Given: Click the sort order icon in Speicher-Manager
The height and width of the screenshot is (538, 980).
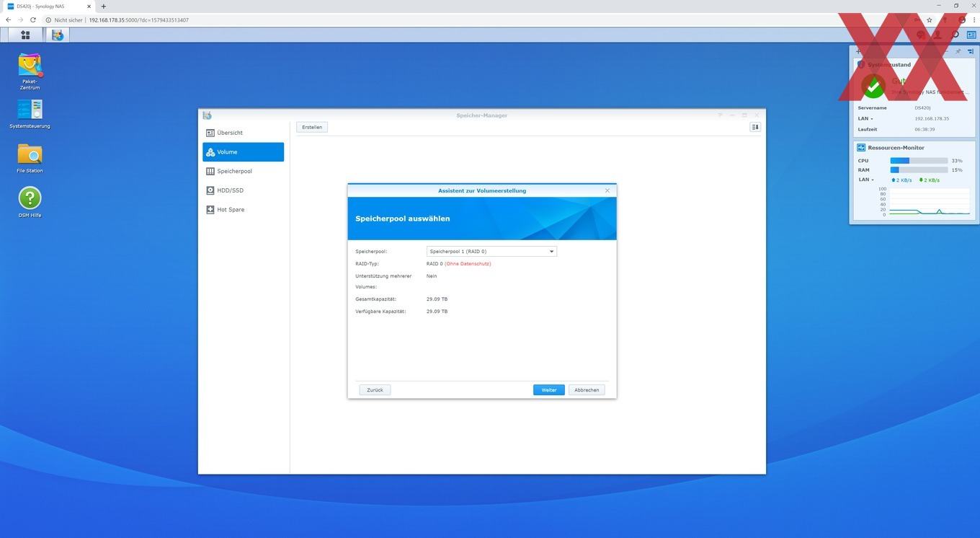Looking at the screenshot, I should point(755,127).
